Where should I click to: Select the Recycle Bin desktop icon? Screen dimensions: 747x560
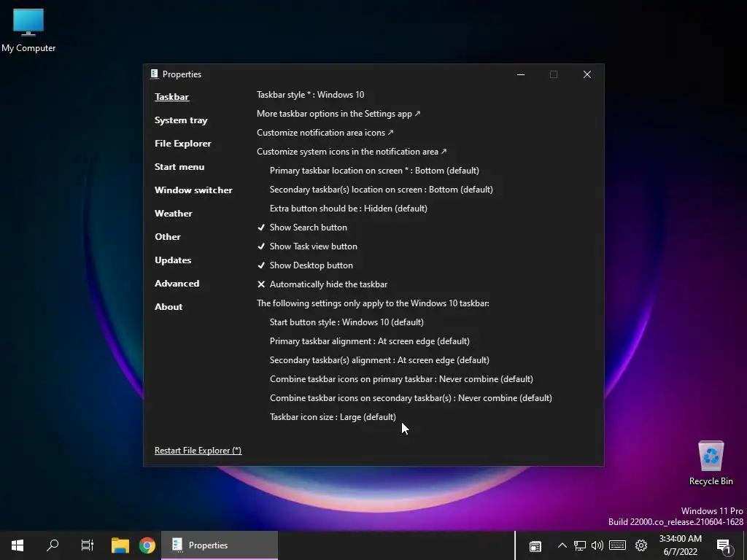(711, 463)
